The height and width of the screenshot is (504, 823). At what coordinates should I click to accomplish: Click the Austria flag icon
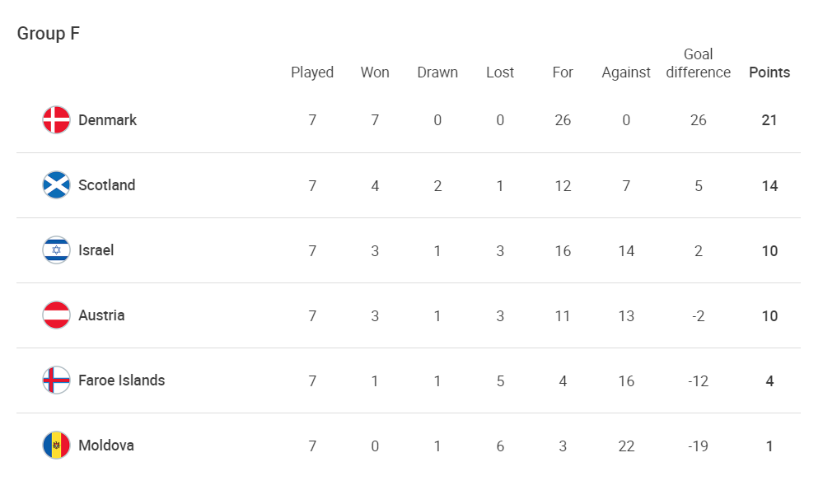(x=56, y=315)
